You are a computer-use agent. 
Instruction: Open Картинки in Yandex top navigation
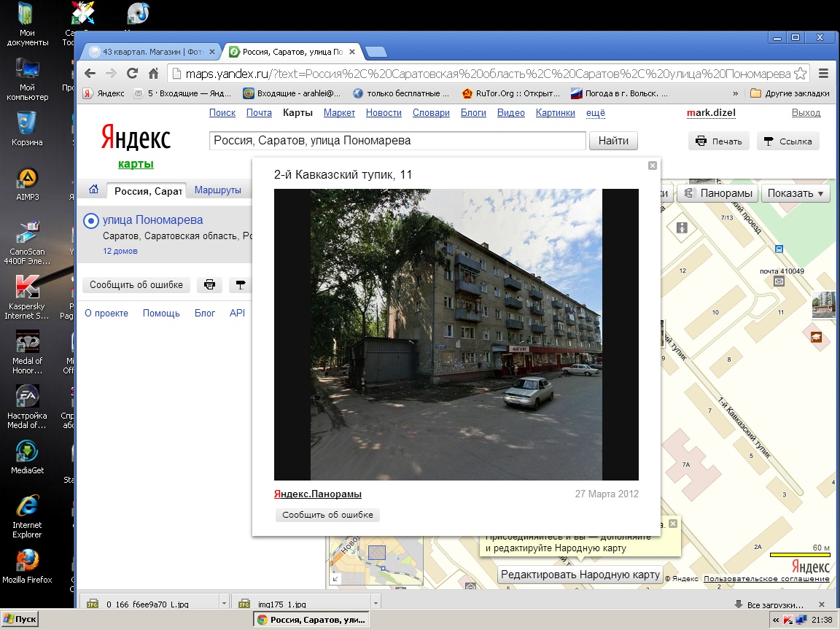point(555,113)
